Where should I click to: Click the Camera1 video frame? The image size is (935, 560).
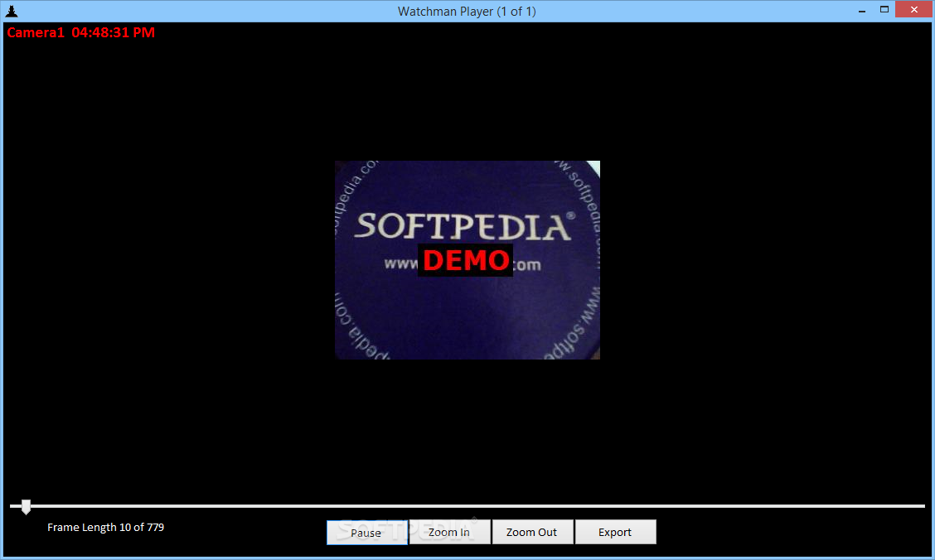pos(467,260)
